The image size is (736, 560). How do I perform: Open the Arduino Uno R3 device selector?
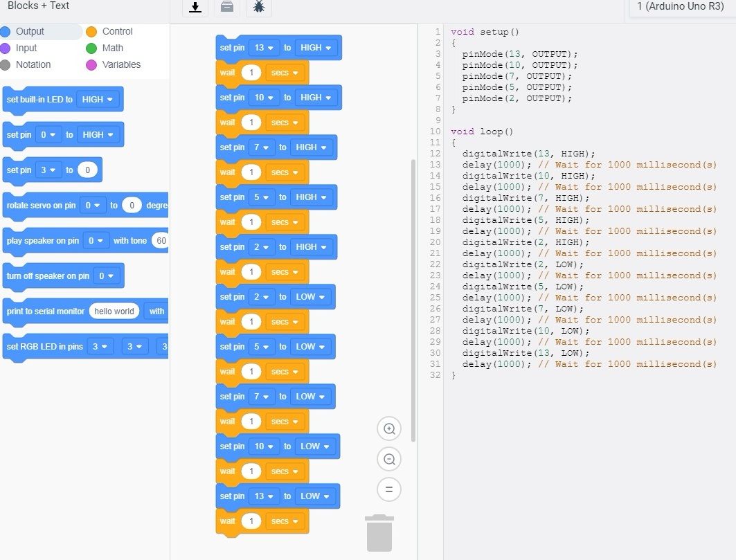[679, 6]
